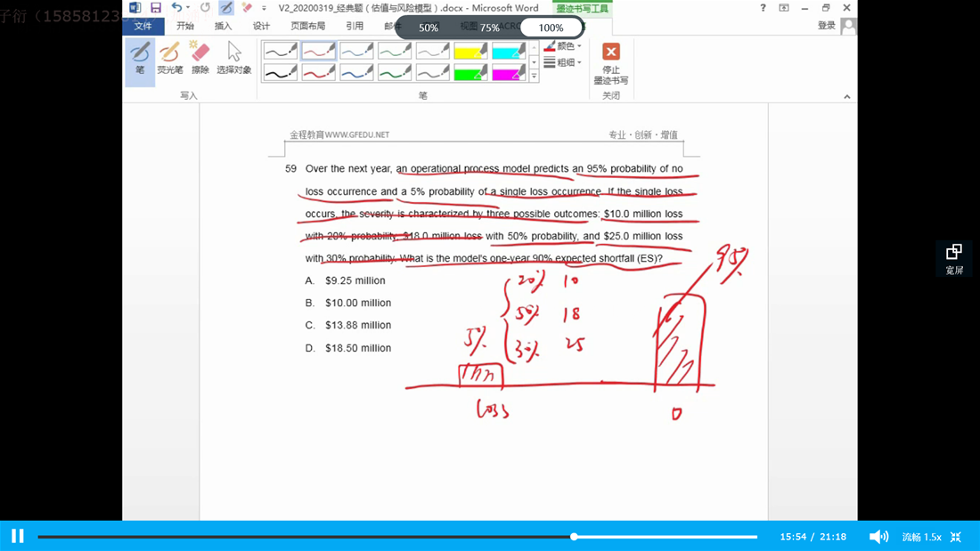This screenshot has width=980, height=551.
Task: Set zoom to 50%
Action: point(429,28)
